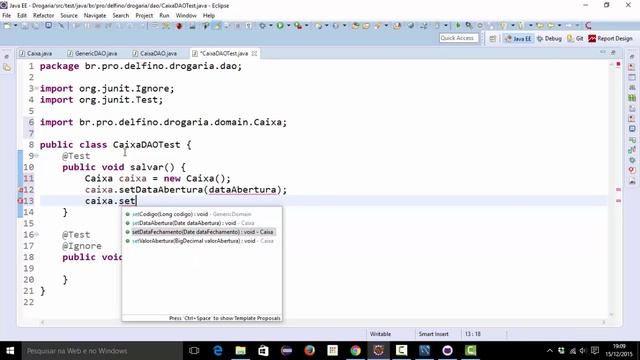Click the red error indicator atop overview ruler
Image resolution: width=640 pixels, height=360 pixels.
[x=618, y=64]
